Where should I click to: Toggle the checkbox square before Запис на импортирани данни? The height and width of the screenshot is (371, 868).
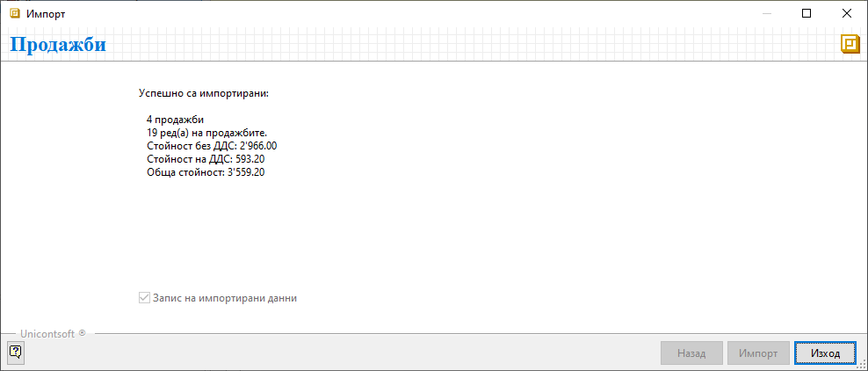point(145,298)
